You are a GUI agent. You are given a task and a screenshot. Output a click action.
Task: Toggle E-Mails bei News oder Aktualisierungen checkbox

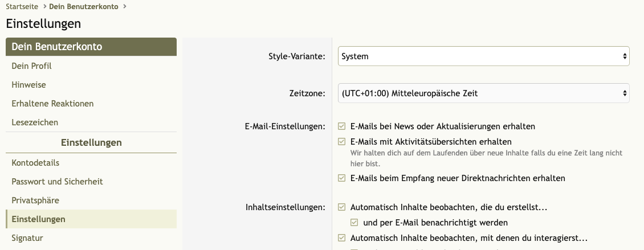[342, 126]
